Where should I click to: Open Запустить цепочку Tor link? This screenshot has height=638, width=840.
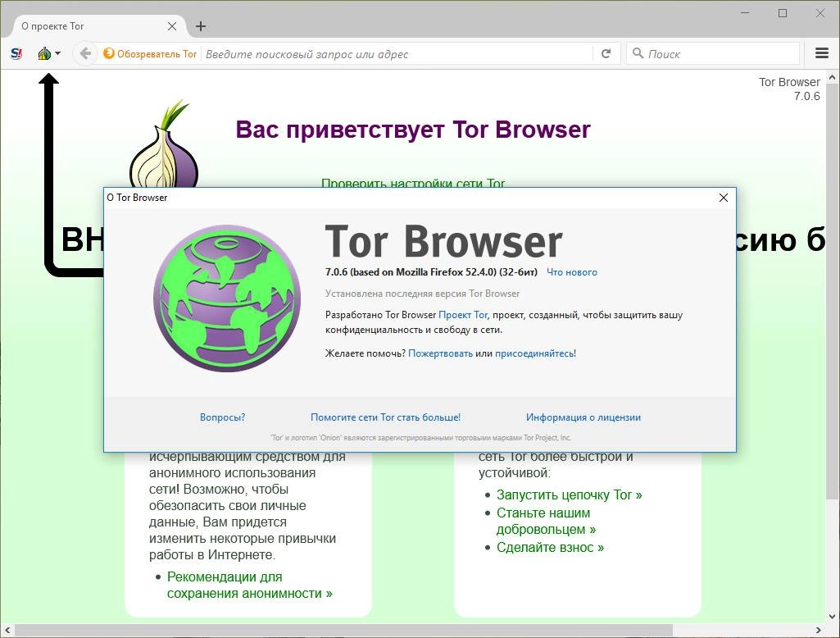pos(569,494)
